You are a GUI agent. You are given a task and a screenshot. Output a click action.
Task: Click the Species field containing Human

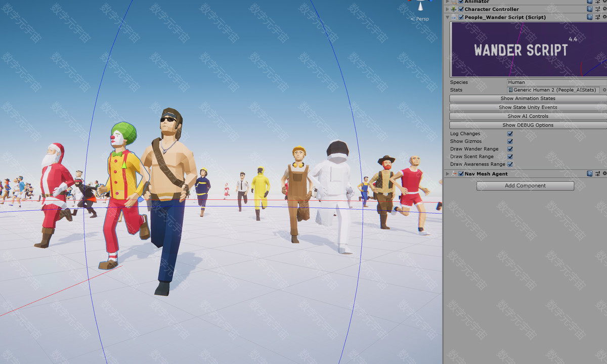tap(556, 82)
